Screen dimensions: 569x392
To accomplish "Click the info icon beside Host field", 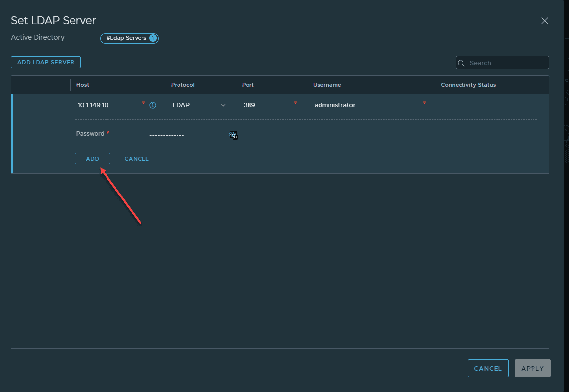I will pyautogui.click(x=153, y=105).
